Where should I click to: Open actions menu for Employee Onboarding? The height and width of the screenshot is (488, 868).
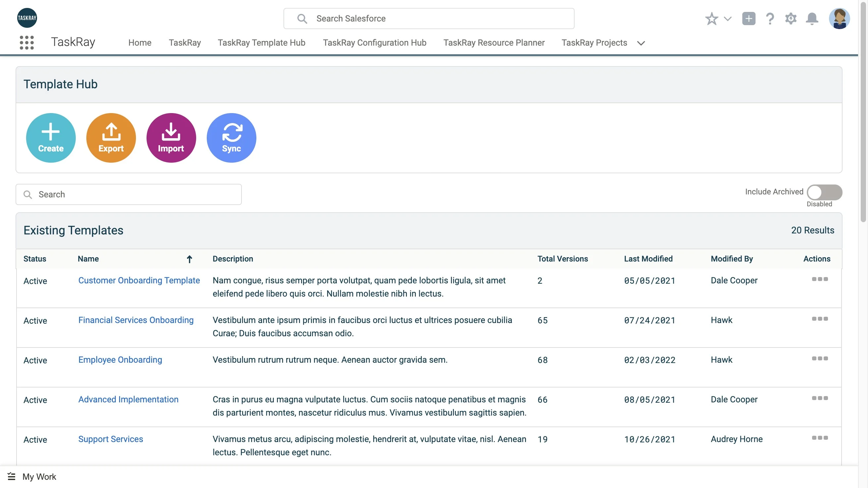(819, 359)
